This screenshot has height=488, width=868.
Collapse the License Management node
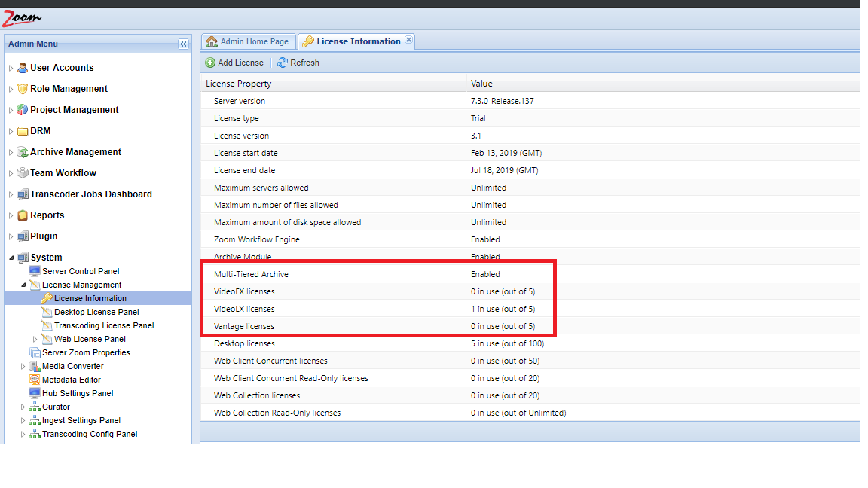point(23,285)
